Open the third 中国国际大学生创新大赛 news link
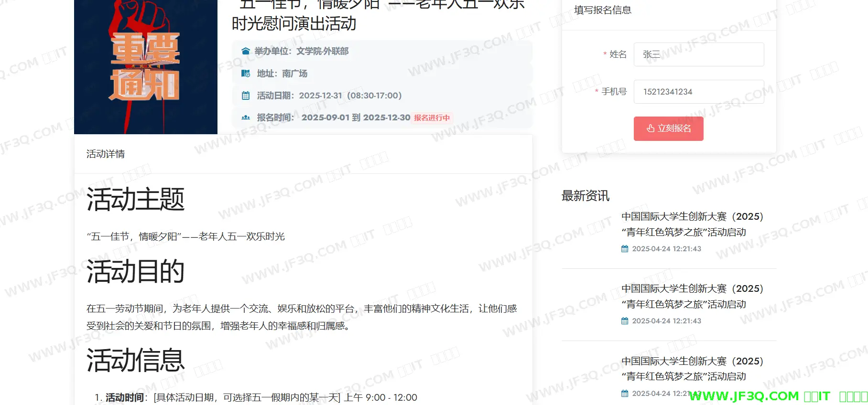Viewport: 868px width, 405px height. coord(692,369)
